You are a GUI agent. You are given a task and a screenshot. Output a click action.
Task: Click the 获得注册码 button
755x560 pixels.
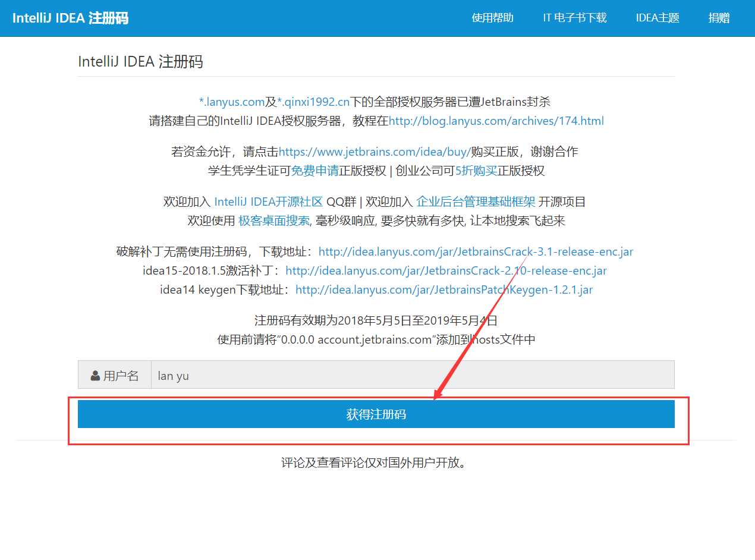[376, 414]
